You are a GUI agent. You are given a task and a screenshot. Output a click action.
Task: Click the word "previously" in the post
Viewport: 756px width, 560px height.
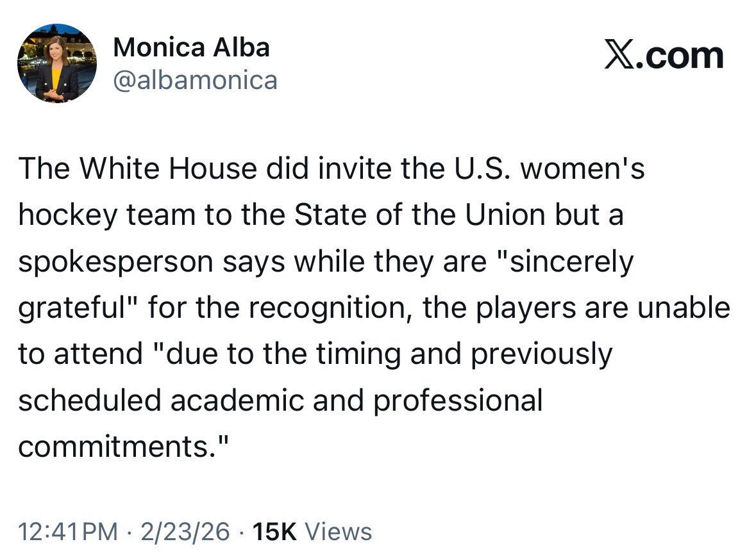542,355
